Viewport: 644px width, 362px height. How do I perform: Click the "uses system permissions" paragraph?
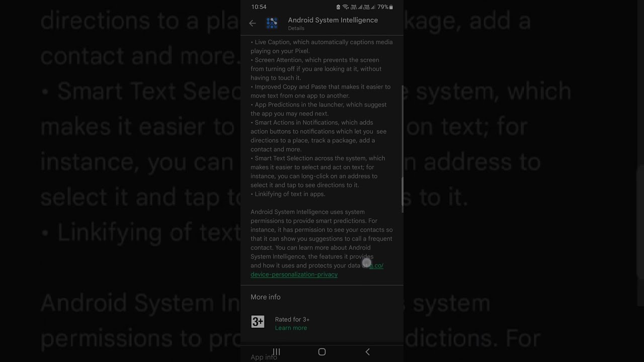pos(322,243)
